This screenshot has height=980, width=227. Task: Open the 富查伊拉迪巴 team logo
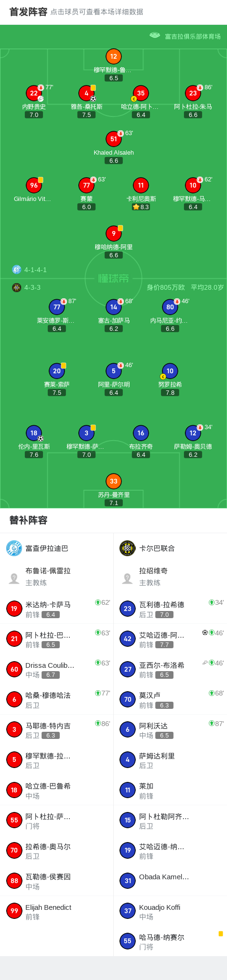pyautogui.click(x=14, y=548)
